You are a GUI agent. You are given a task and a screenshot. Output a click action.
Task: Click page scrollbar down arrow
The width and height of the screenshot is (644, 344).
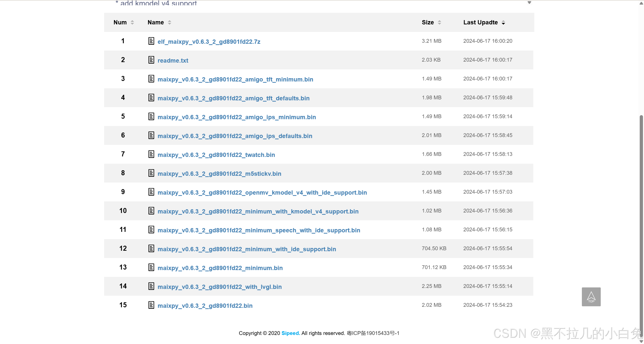pos(641,341)
